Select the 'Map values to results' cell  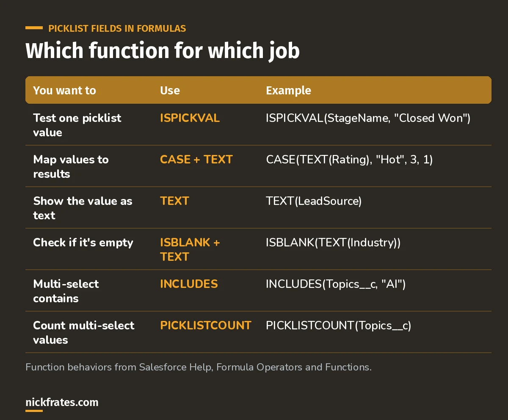(71, 166)
